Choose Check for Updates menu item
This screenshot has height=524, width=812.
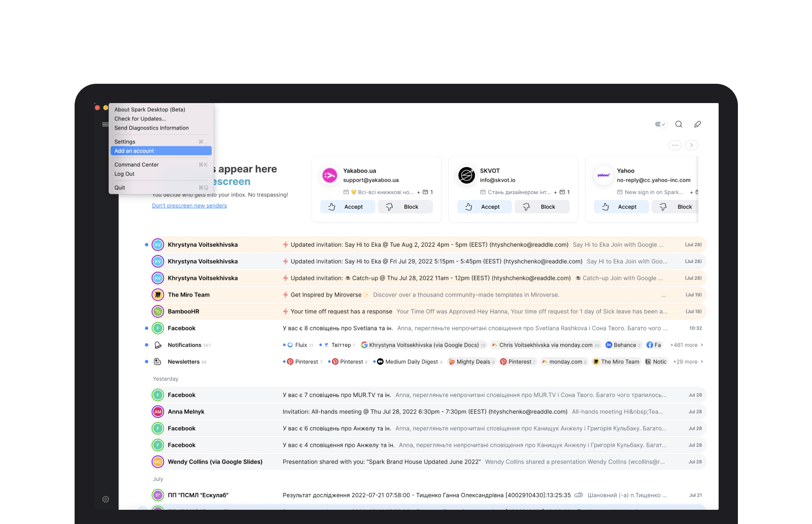click(x=161, y=119)
